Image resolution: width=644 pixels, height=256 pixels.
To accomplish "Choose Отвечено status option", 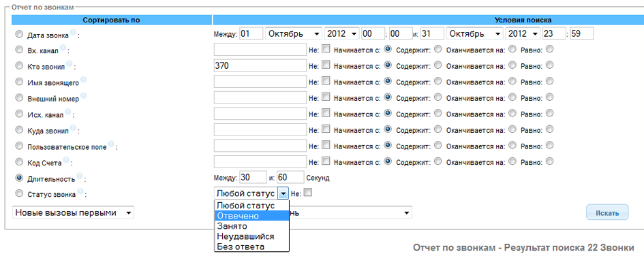I will (251, 216).
